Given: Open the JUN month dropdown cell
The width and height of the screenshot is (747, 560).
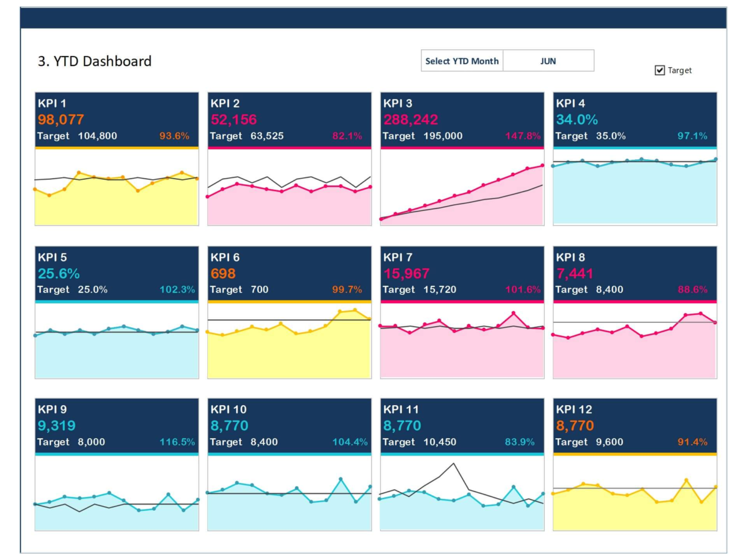Looking at the screenshot, I should [548, 61].
